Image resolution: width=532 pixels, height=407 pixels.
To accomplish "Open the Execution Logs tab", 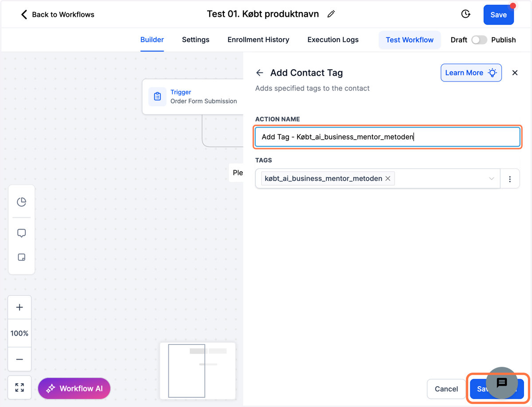I will [333, 39].
